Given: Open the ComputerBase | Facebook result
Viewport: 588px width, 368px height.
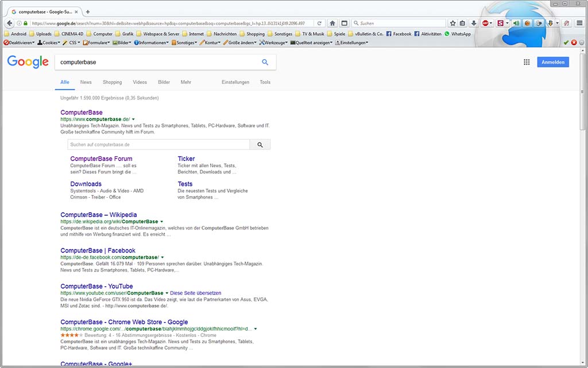Looking at the screenshot, I should 98,251.
